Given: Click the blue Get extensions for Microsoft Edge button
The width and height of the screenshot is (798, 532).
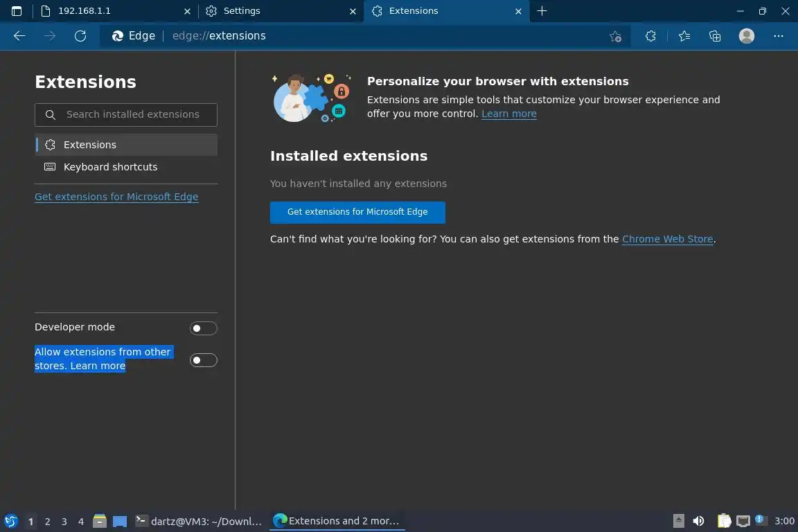Looking at the screenshot, I should pyautogui.click(x=357, y=212).
